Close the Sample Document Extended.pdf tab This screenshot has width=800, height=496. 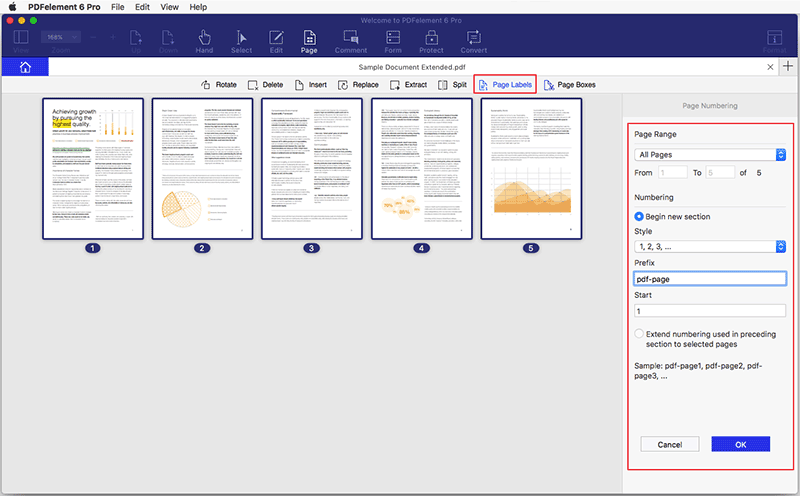[770, 67]
